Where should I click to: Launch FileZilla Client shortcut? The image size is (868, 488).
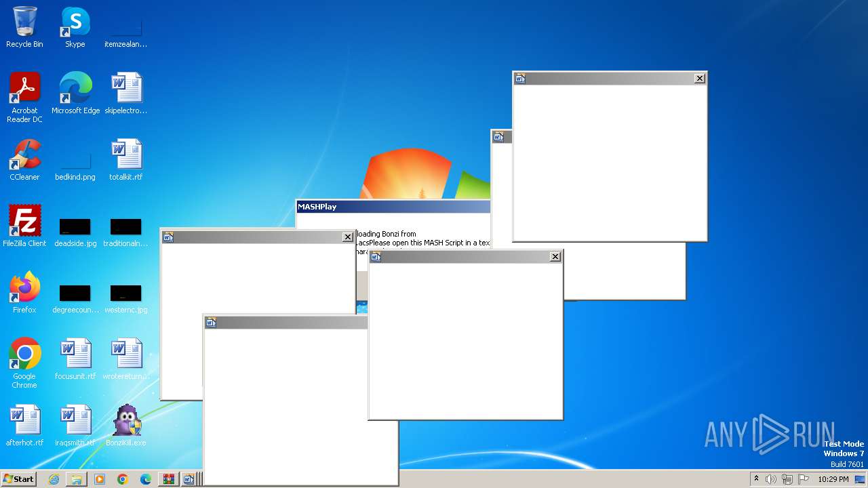(24, 226)
